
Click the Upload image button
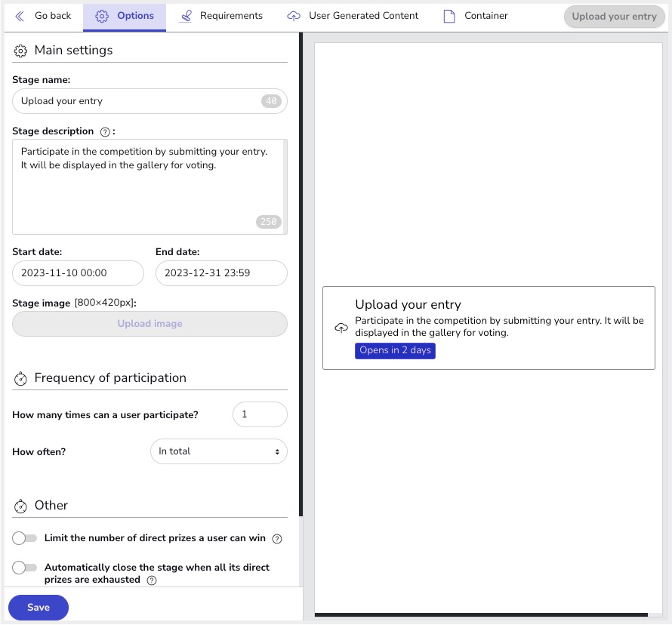(x=150, y=324)
